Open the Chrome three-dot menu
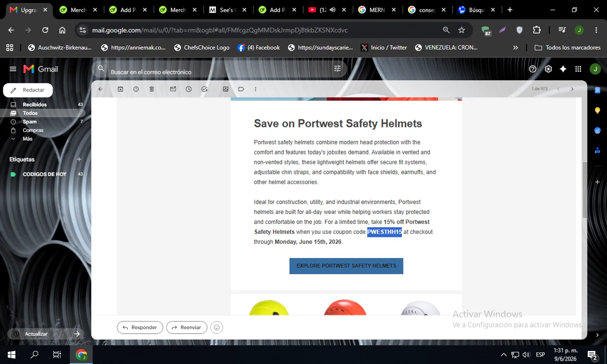Image resolution: width=607 pixels, height=364 pixels. [x=596, y=30]
